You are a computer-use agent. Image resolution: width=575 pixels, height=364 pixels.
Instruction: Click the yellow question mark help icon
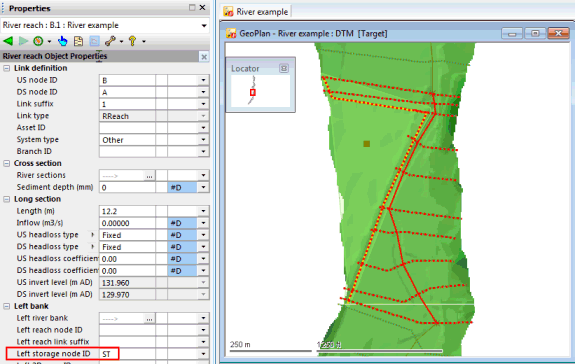pyautogui.click(x=132, y=41)
